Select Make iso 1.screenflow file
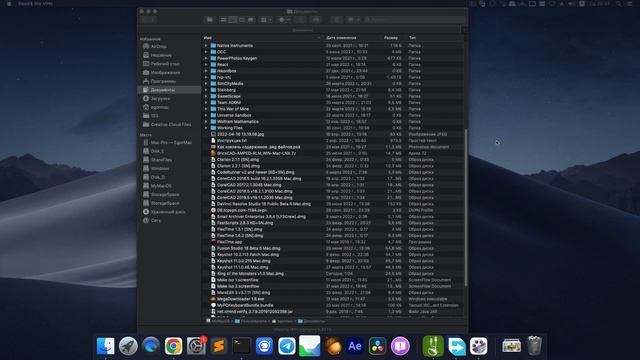This screenshot has height=360, width=640. 333,280
